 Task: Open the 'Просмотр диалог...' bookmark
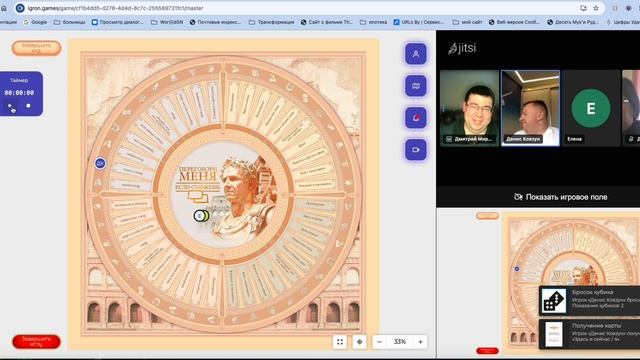click(x=117, y=22)
